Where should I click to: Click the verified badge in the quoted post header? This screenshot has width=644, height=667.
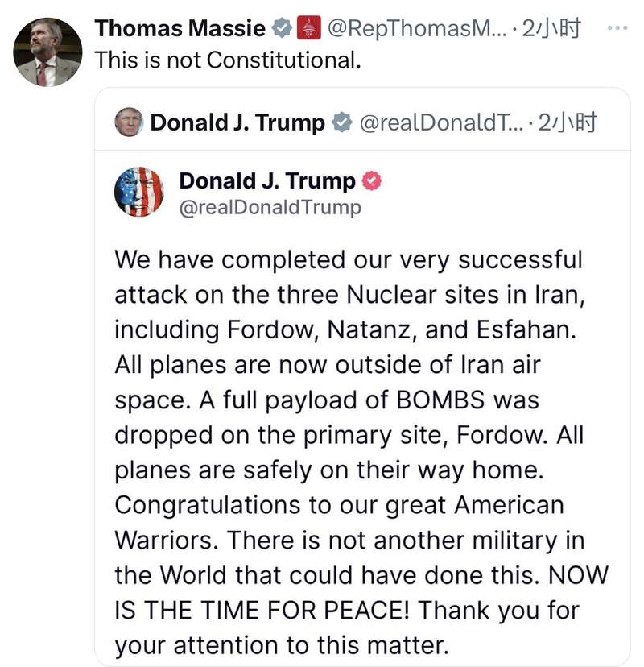[342, 122]
